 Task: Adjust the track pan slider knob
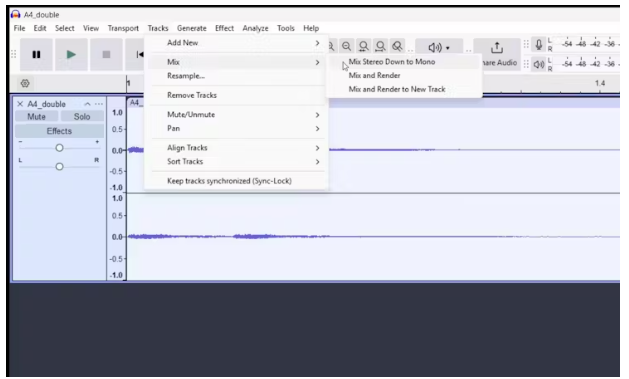click(59, 166)
